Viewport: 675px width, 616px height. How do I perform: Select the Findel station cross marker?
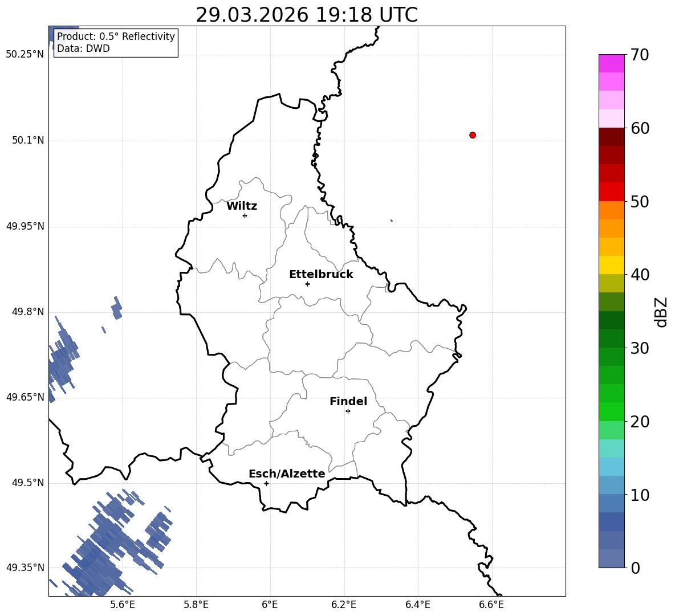coord(348,411)
